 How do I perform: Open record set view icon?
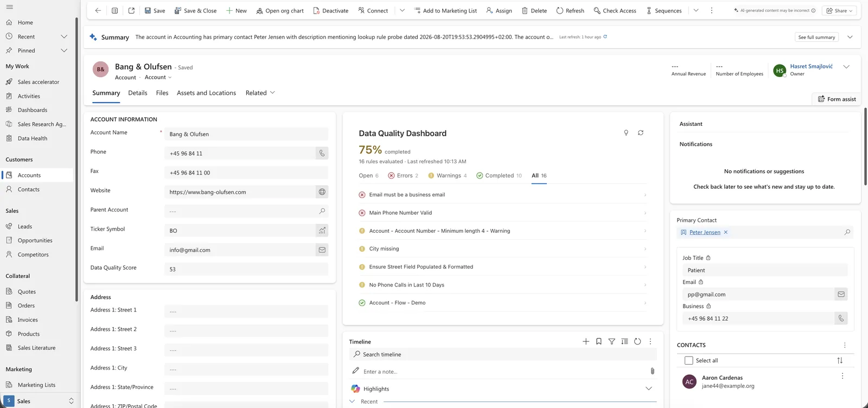click(x=114, y=10)
